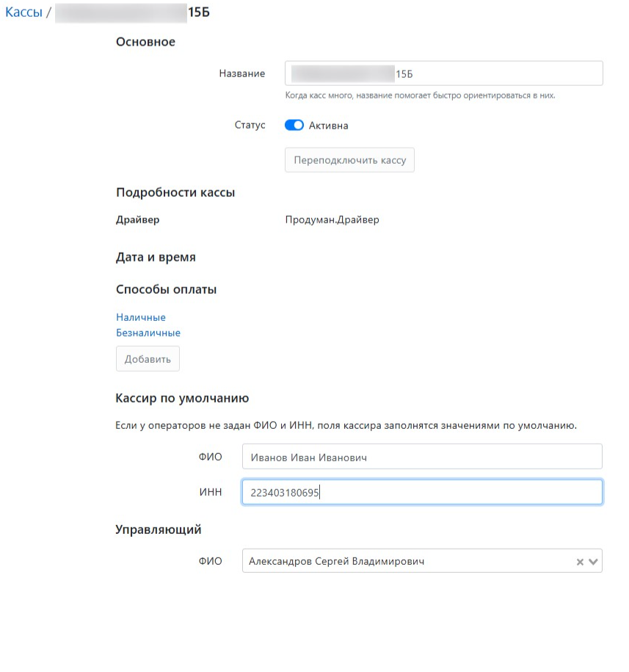Open the Безналичные payment method
Image resolution: width=629 pixels, height=672 pixels.
[148, 333]
